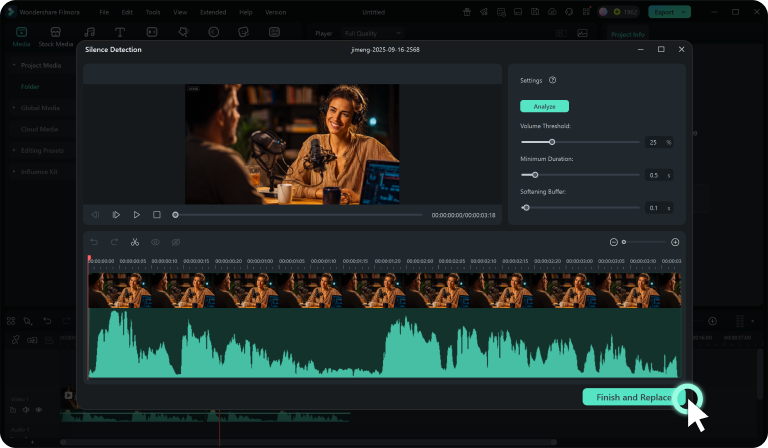Open the Tools menu in Filmora
This screenshot has height=448, width=768.
pos(153,12)
